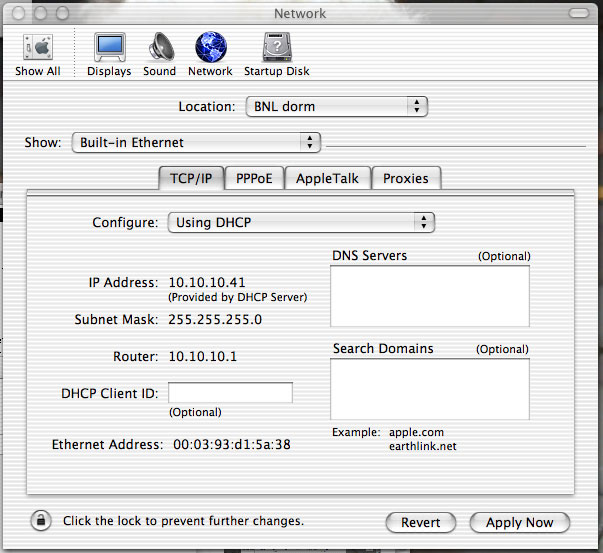Click the toolbar toggle pill button
Viewport: 603px width, 553px height.
click(x=577, y=13)
